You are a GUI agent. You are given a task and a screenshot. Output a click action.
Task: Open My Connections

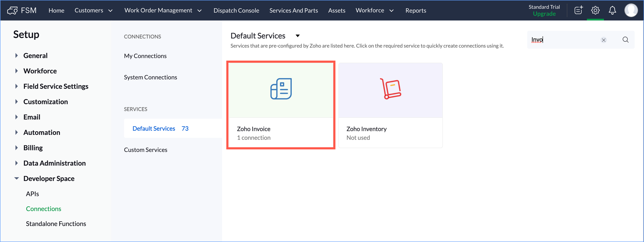tap(145, 56)
